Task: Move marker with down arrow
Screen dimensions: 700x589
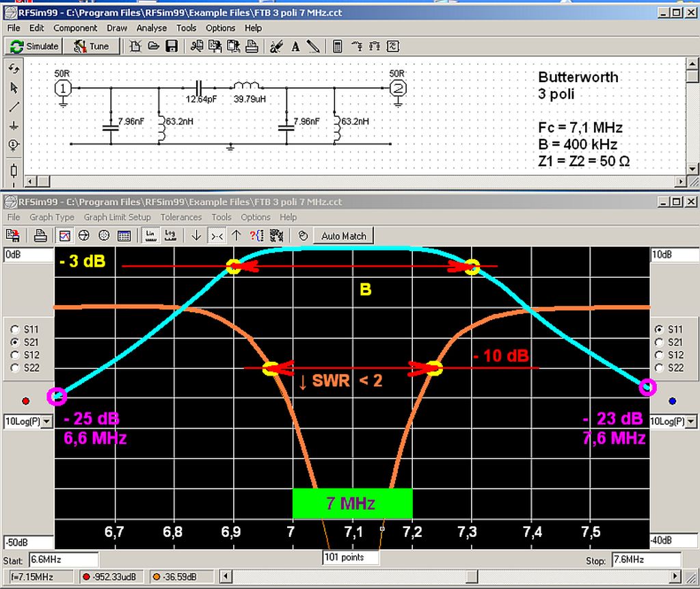Action: (196, 235)
